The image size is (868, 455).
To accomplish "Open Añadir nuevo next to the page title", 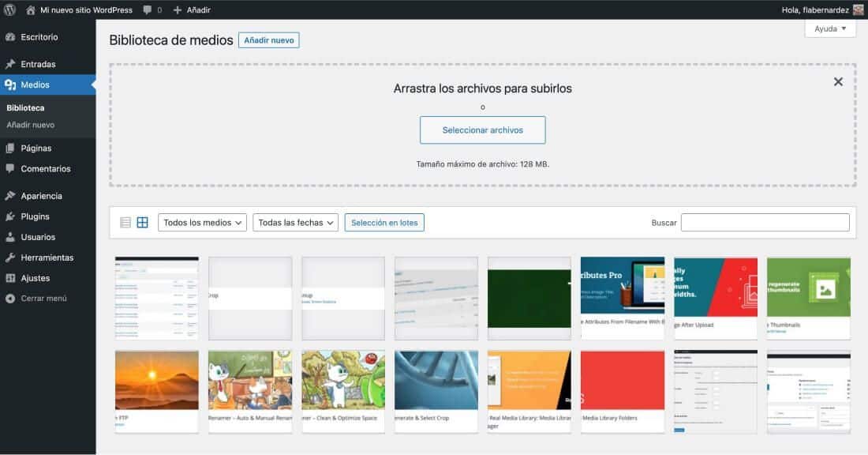I will (269, 39).
